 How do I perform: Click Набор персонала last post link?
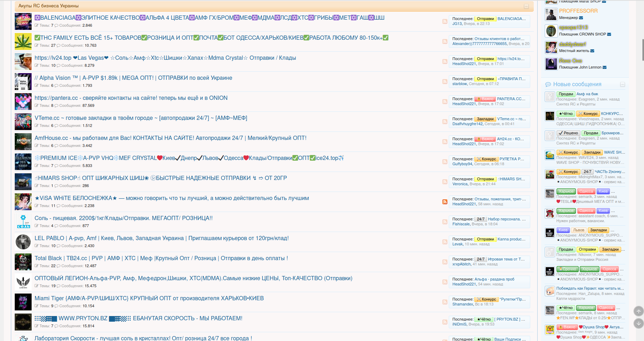click(x=507, y=219)
